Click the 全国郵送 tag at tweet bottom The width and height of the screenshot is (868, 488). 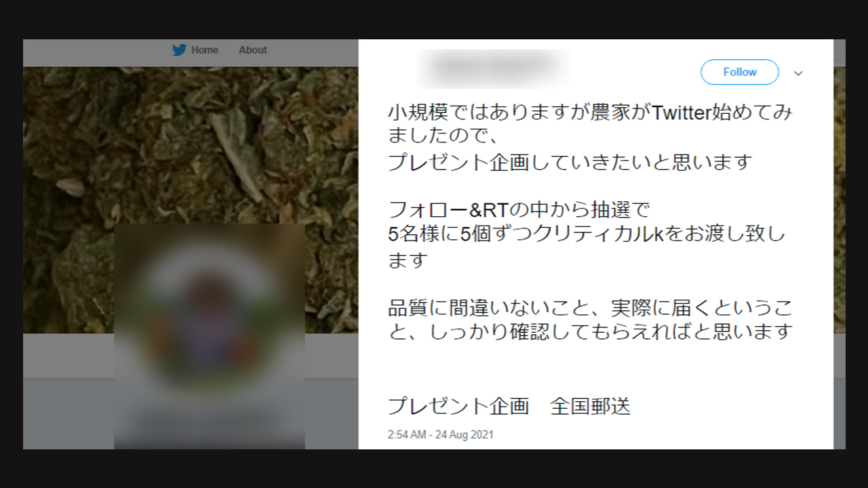(x=591, y=406)
